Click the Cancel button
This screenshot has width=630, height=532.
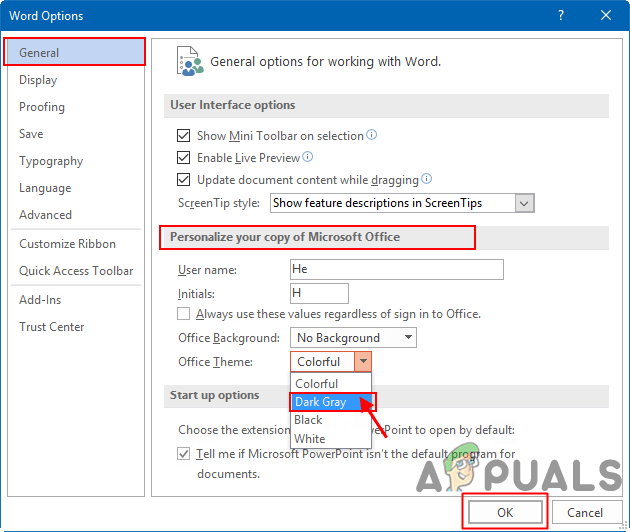(x=585, y=512)
